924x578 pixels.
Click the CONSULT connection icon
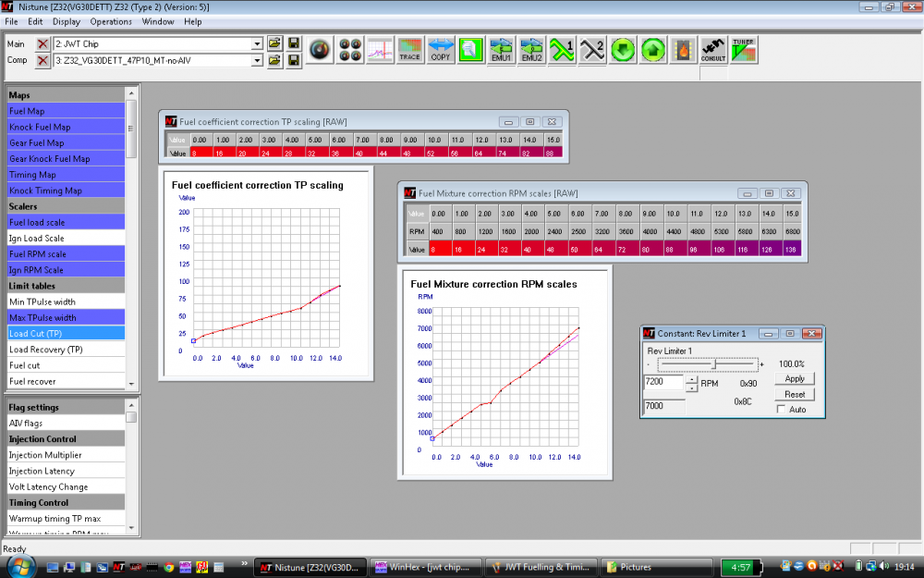click(712, 50)
